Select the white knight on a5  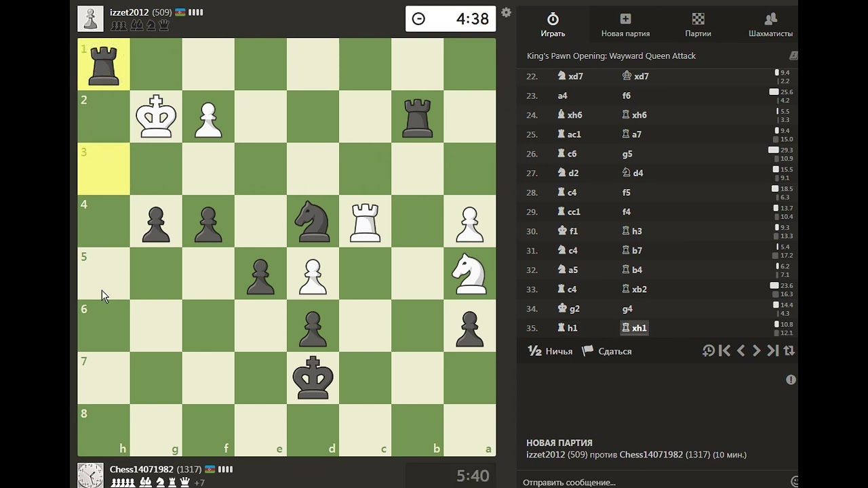pos(469,272)
